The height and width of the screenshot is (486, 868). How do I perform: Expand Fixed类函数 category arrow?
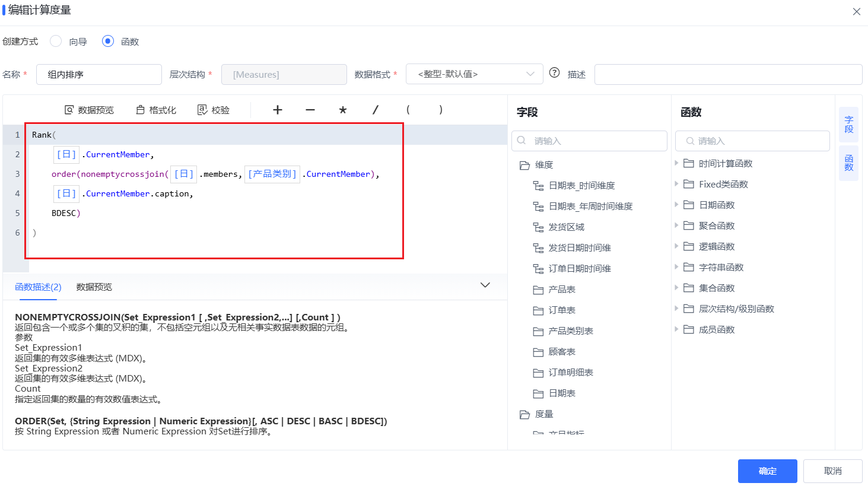676,184
